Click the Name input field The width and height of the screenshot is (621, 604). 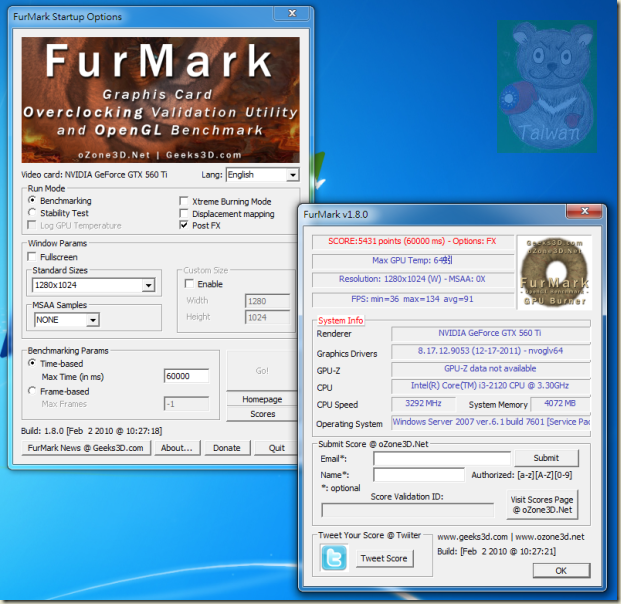pos(419,474)
